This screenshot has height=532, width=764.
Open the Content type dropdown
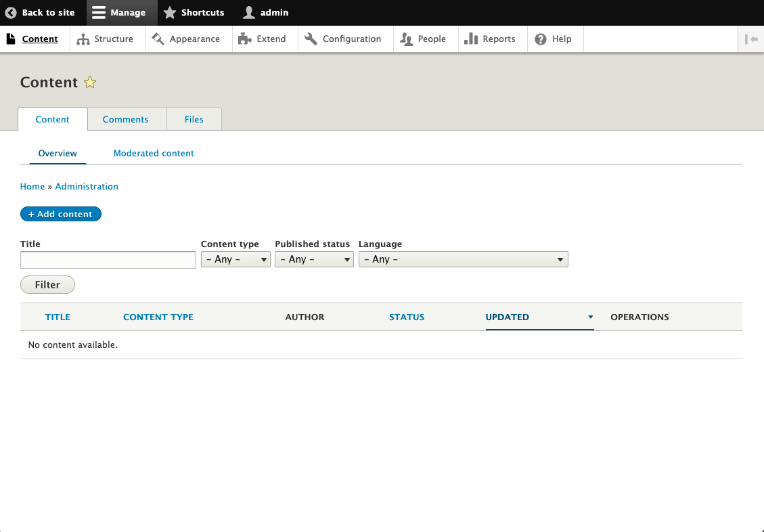pos(235,259)
